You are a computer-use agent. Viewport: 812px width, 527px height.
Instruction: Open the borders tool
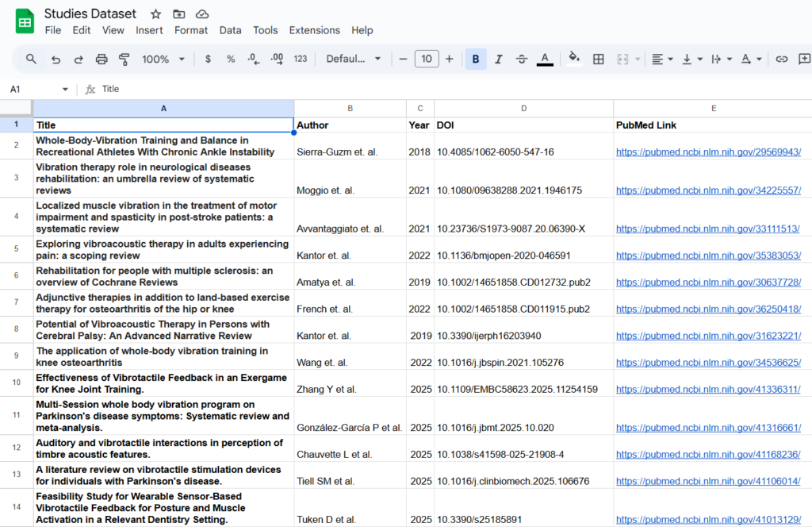coord(599,59)
